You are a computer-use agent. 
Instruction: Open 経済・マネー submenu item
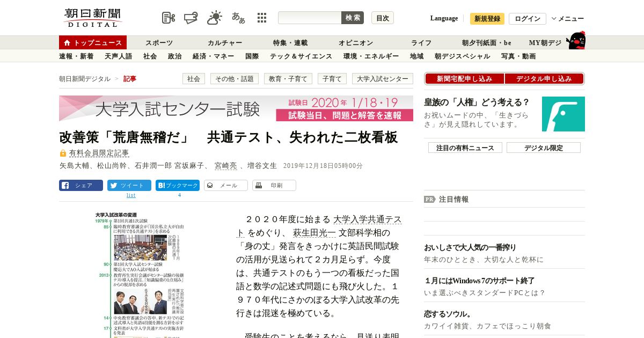point(213,56)
